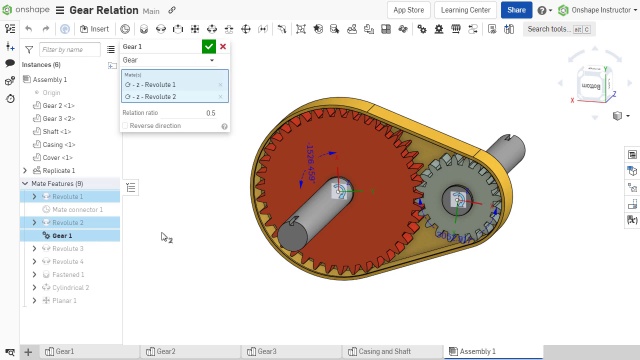The height and width of the screenshot is (360, 640).
Task: Select Casing <1> instance
Action: pos(58,145)
